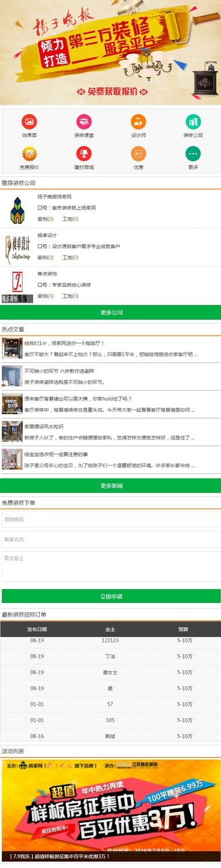The image size is (221, 868).
Task: Click thumbnail of the 咖啡厅 article
Action: pyautogui.click(x=12, y=348)
